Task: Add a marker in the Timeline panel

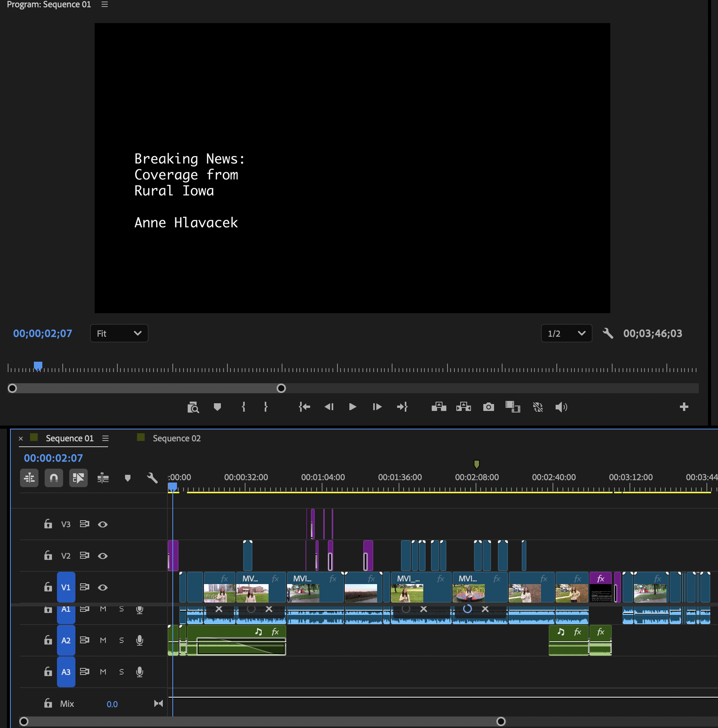Action: 128,478
